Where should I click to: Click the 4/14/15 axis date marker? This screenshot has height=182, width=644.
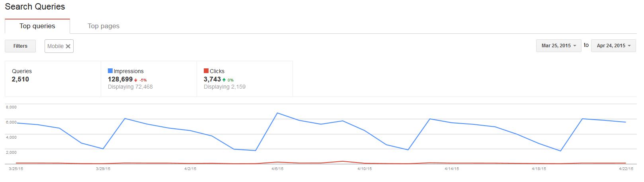click(x=452, y=169)
